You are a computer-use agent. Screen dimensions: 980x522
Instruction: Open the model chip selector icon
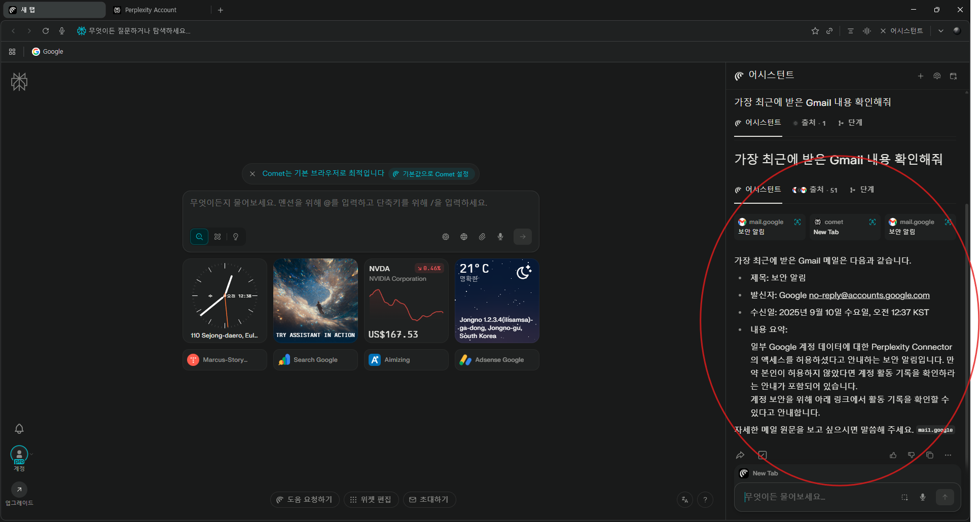(x=446, y=237)
